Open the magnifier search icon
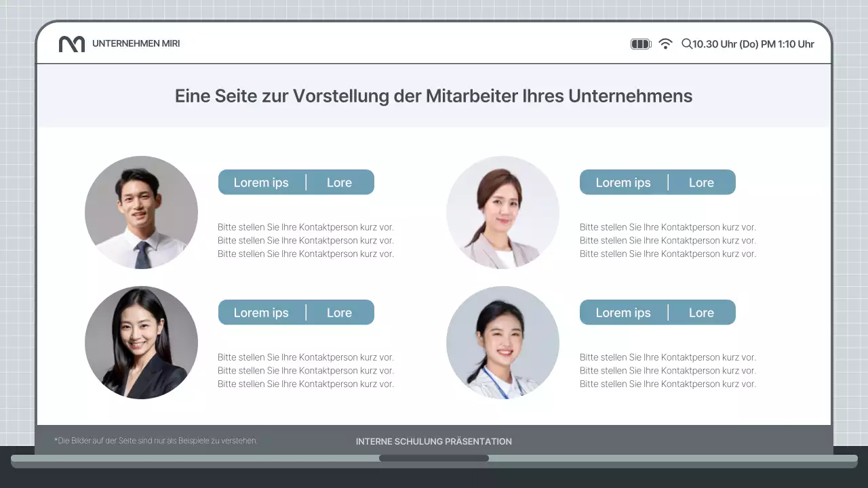 click(688, 43)
